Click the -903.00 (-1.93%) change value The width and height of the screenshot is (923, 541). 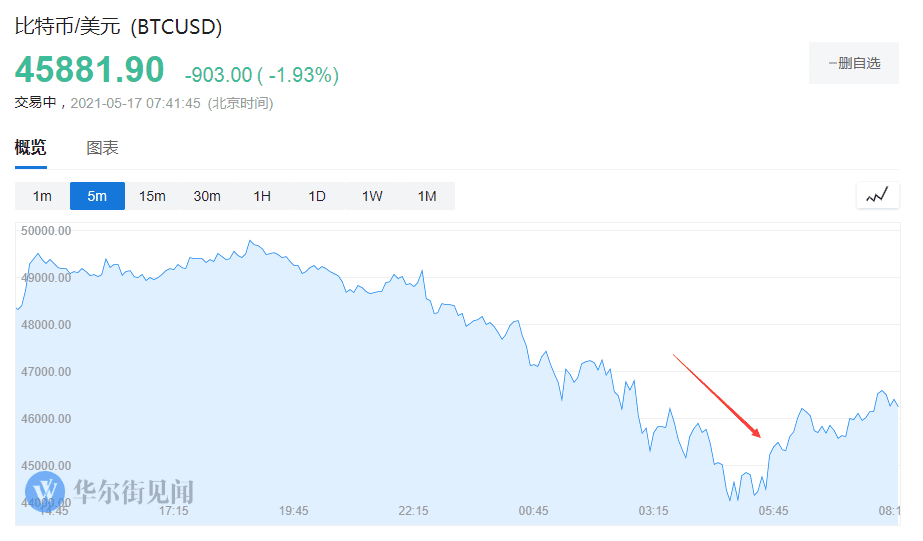(x=262, y=74)
